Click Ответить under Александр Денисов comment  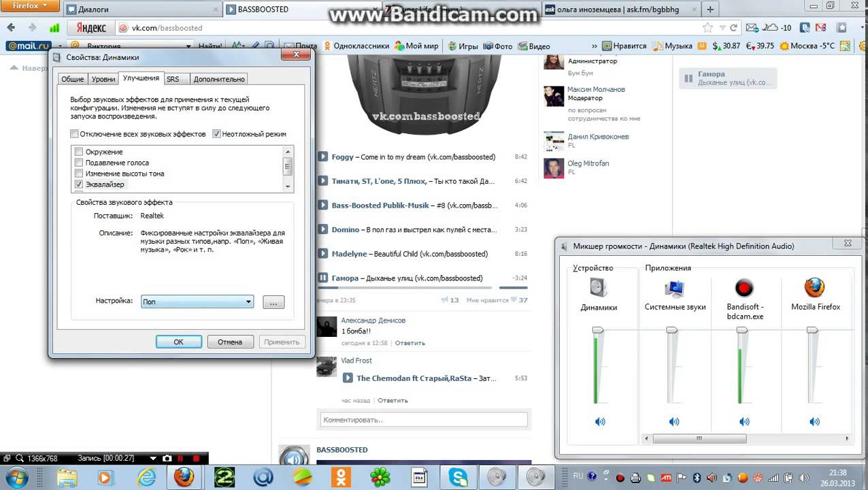pyautogui.click(x=410, y=343)
